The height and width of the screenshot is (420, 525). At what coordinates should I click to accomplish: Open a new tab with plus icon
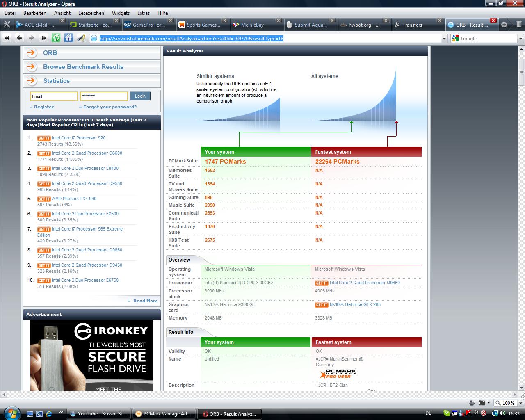(504, 25)
